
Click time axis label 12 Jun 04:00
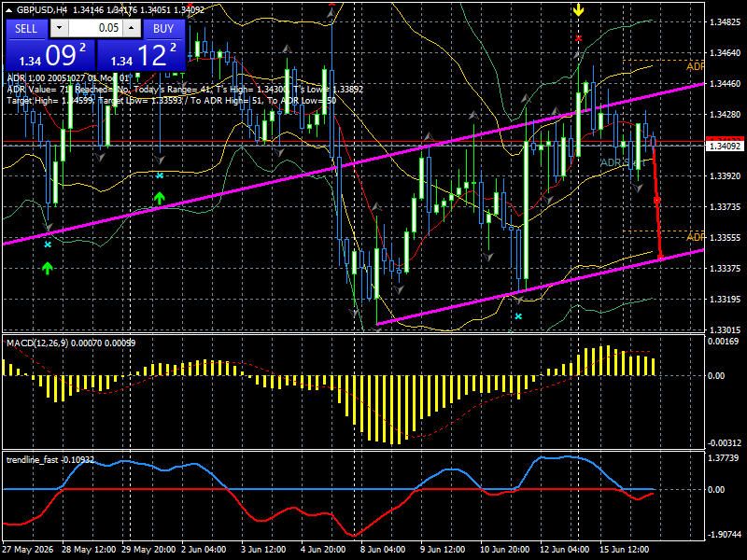pos(565,549)
